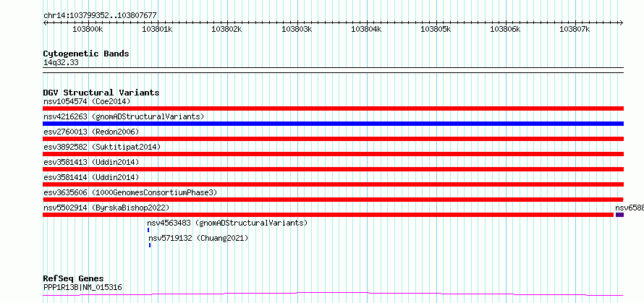
Task: Click the red bar under esv3581414
Action: (333, 184)
